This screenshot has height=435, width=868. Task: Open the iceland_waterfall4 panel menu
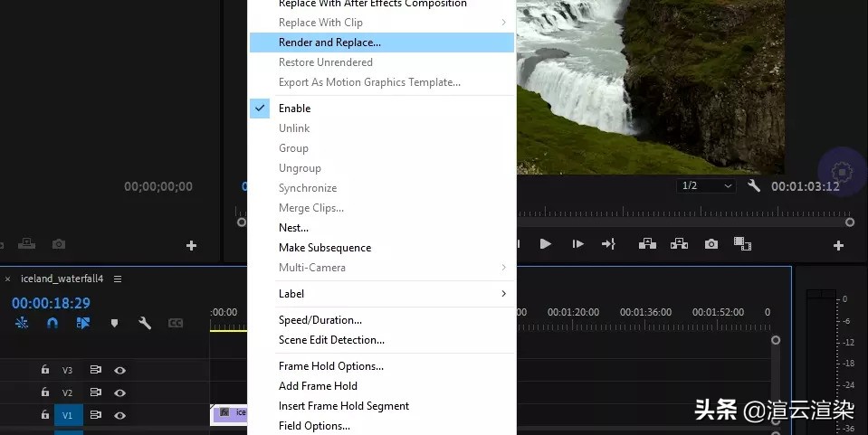coord(118,279)
